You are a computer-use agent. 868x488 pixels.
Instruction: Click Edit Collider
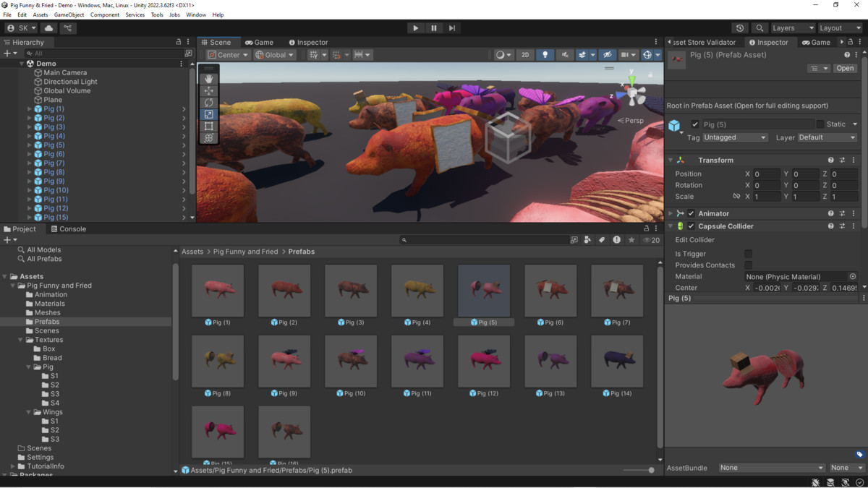pos(694,240)
